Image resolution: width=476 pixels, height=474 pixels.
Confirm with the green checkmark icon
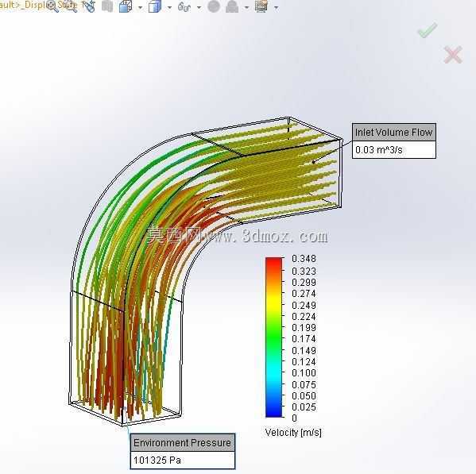[428, 30]
